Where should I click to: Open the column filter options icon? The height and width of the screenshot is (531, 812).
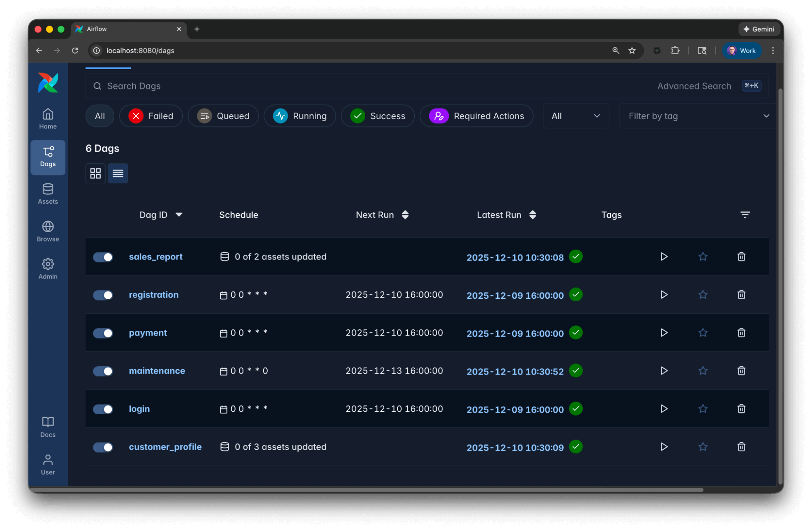pyautogui.click(x=745, y=215)
